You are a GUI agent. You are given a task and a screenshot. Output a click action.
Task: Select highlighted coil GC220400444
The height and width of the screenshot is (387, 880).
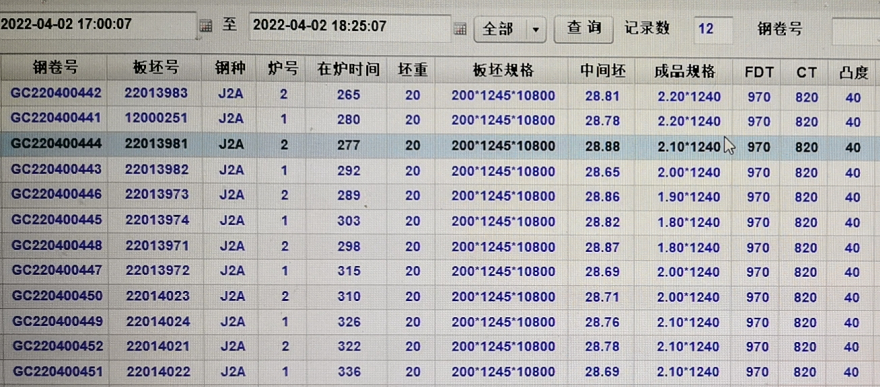point(56,144)
